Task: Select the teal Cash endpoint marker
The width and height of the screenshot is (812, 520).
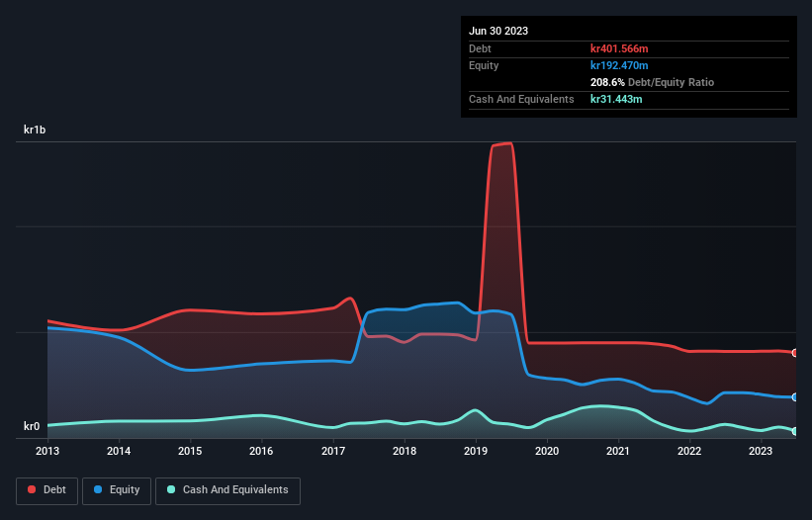Action: (x=795, y=431)
